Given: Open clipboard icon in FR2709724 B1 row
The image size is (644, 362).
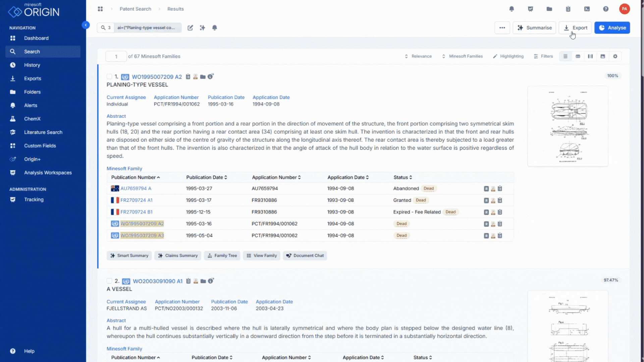Looking at the screenshot, I should click(500, 212).
